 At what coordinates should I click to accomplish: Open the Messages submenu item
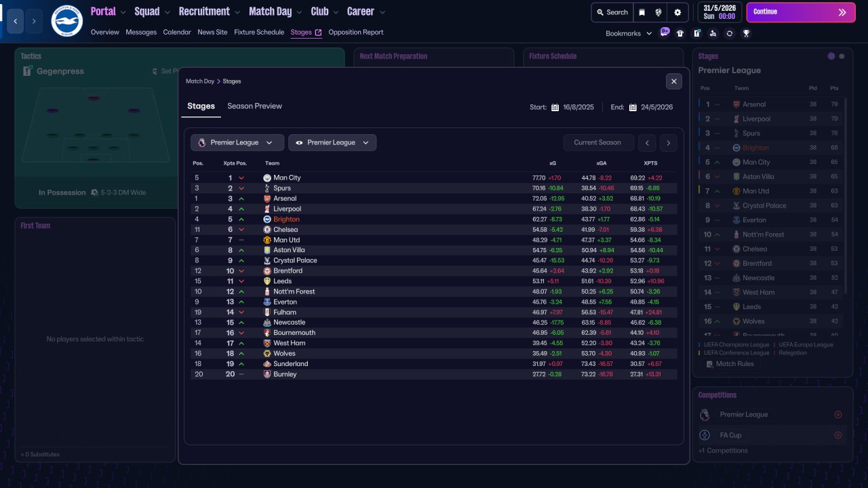141,32
